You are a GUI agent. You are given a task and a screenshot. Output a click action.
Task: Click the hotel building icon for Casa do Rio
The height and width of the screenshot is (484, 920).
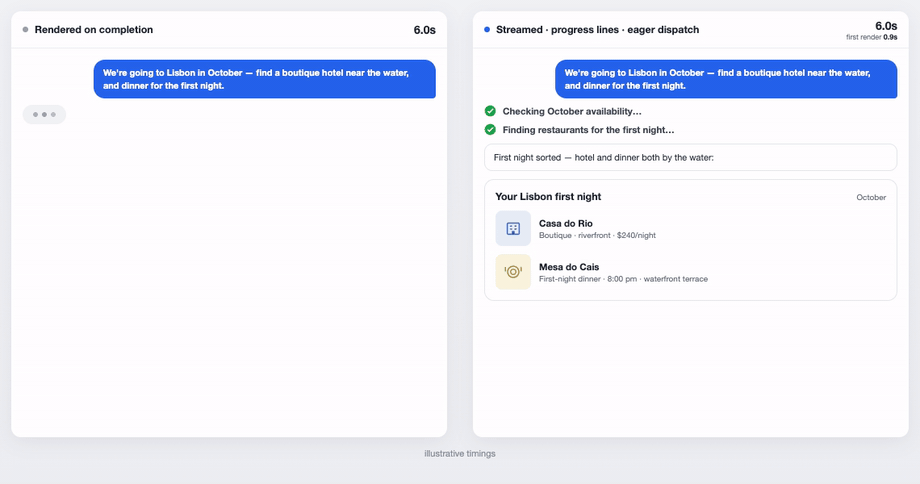pyautogui.click(x=513, y=228)
